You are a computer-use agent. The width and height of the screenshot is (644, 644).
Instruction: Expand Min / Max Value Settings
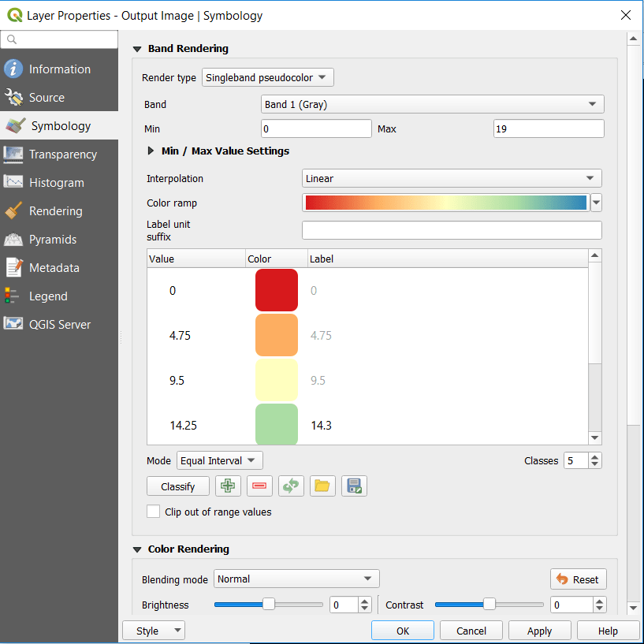point(151,151)
